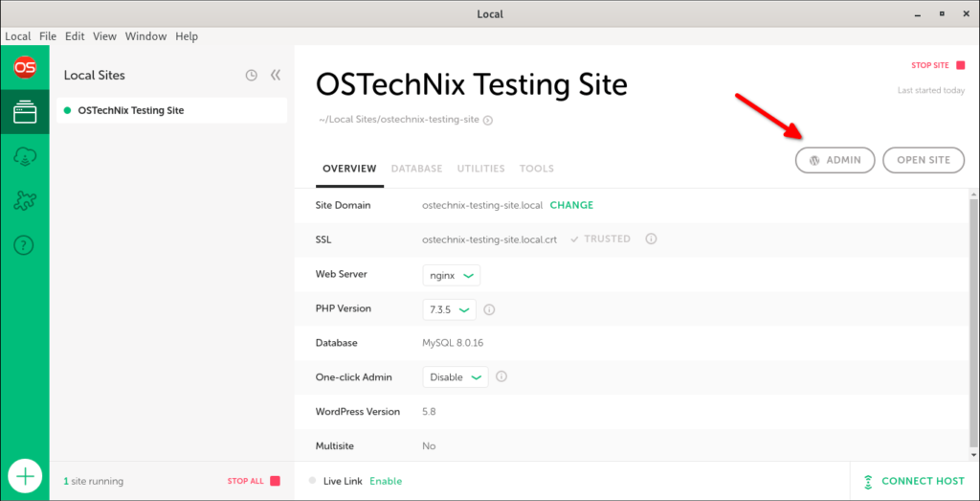Open the One-click Admin dropdown
The width and height of the screenshot is (980, 501).
click(x=456, y=377)
